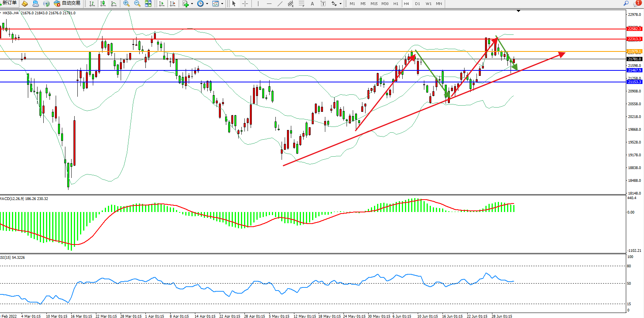Image resolution: width=644 pixels, height=318 pixels.
Task: Select the trendline drawing tool
Action: pos(280,3)
